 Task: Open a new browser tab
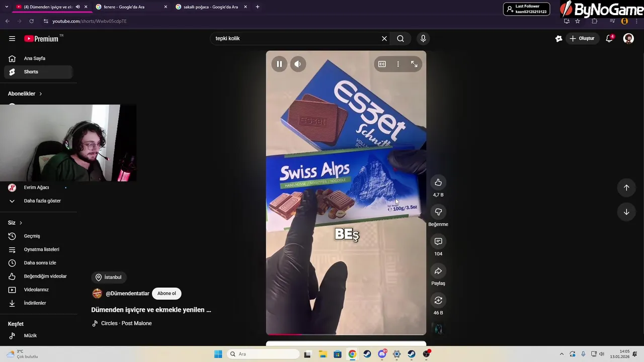tap(258, 7)
